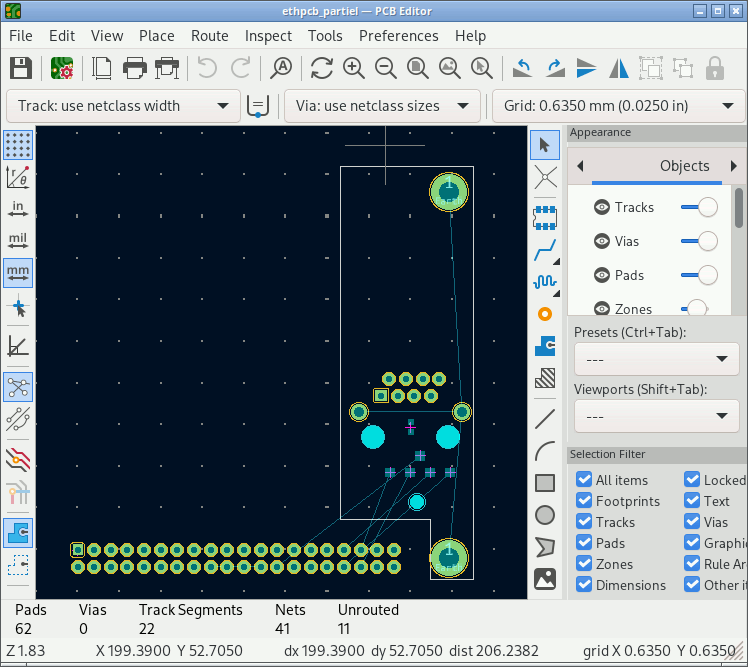
Task: Group selected items
Action: coord(651,68)
